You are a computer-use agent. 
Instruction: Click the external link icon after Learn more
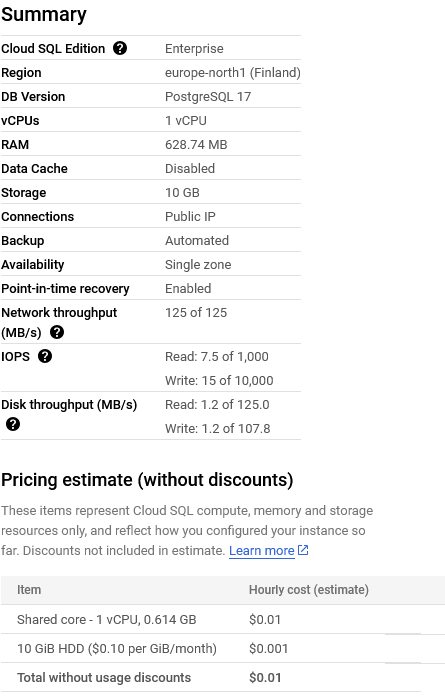[303, 550]
